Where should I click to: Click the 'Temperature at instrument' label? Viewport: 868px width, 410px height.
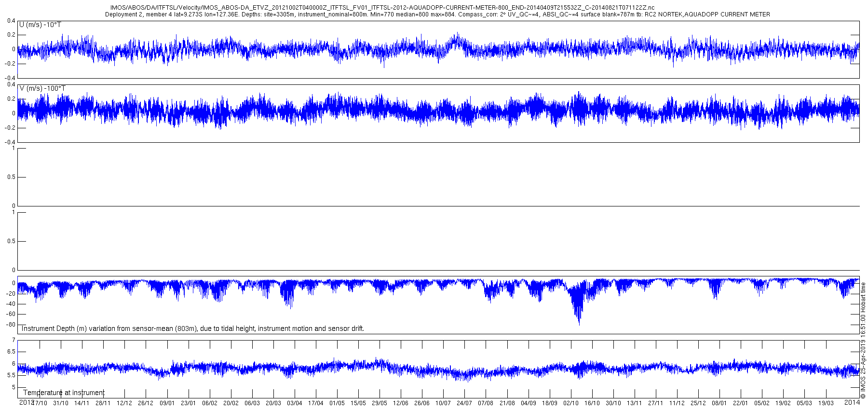click(64, 393)
